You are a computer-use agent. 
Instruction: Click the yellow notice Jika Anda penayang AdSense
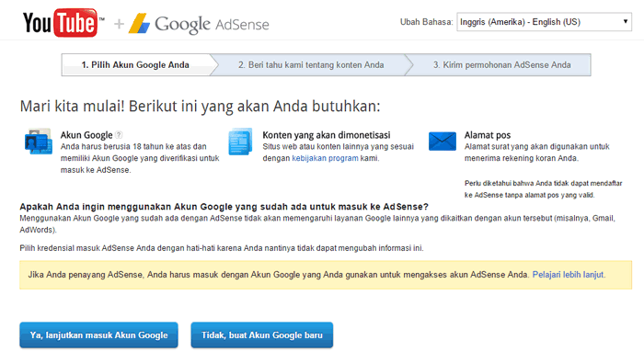tap(326, 275)
